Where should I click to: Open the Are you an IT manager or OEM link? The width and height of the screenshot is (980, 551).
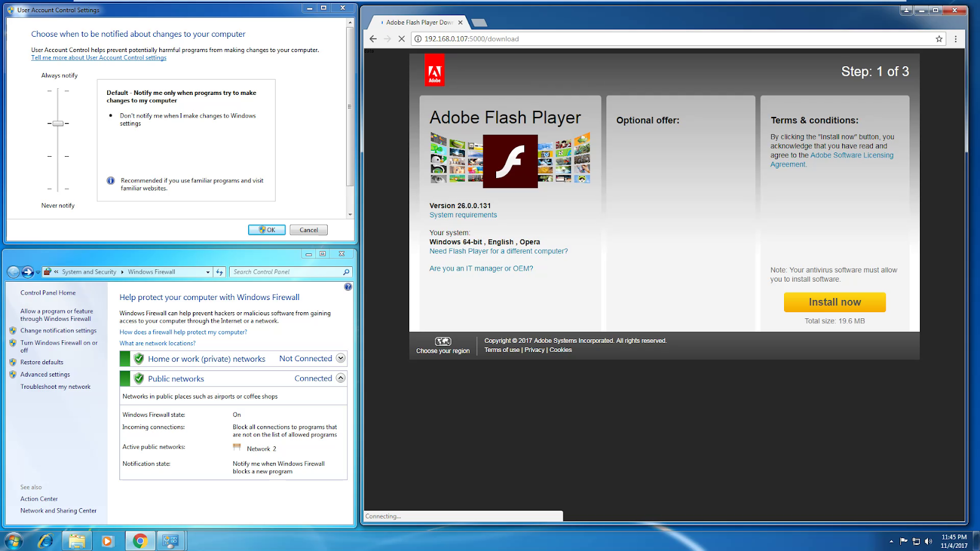pos(481,268)
